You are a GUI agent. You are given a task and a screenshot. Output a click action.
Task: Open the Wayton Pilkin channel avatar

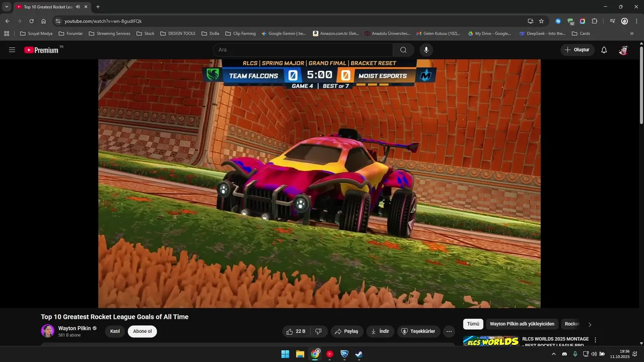pos(48,331)
